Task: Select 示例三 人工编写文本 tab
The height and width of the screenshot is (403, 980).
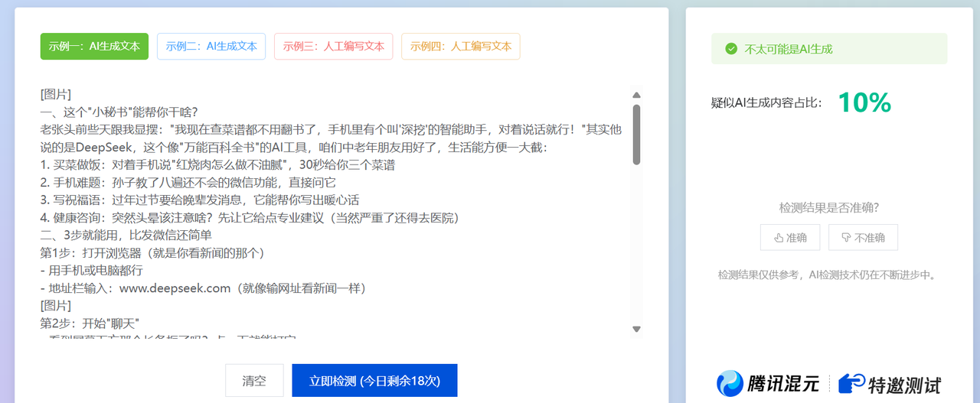Action: point(333,46)
